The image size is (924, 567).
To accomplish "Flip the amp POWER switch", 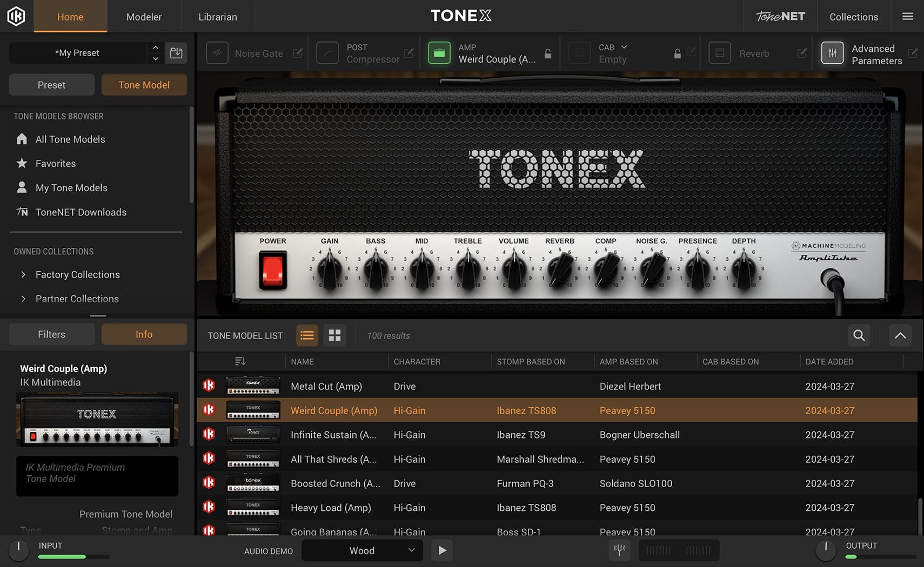I will (x=273, y=270).
